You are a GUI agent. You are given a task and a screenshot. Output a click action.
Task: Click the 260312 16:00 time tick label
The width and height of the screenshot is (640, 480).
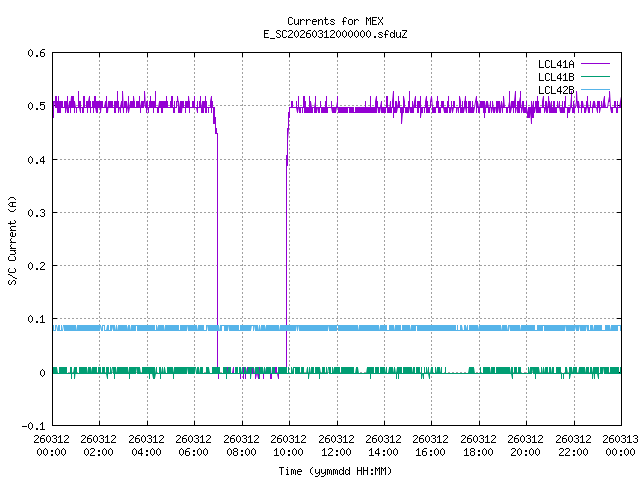430,444
